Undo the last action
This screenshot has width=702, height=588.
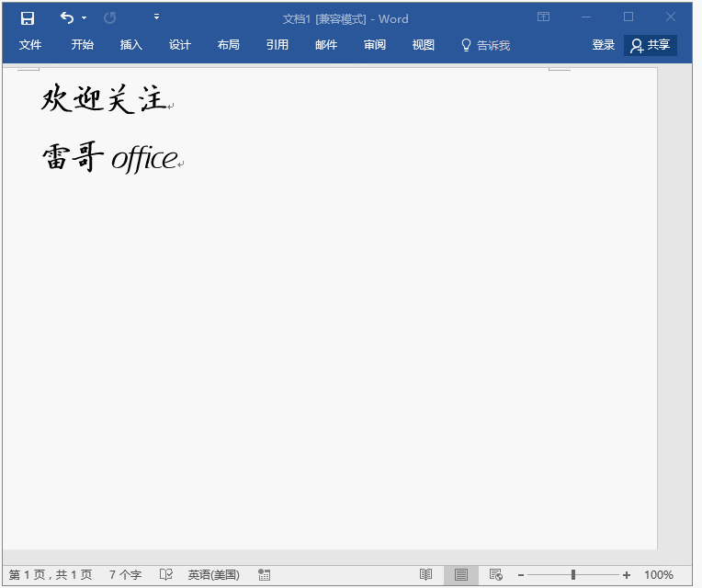[x=67, y=17]
